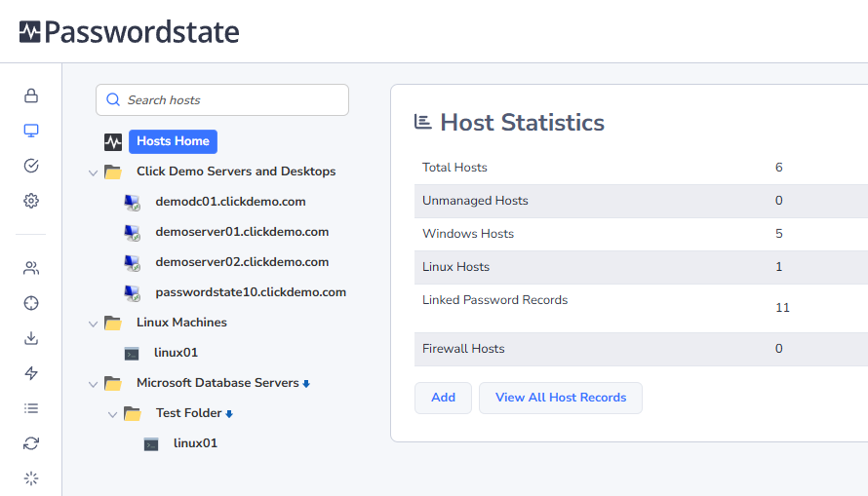Click the Test Folder folder icon
The height and width of the screenshot is (496, 868).
tap(133, 413)
